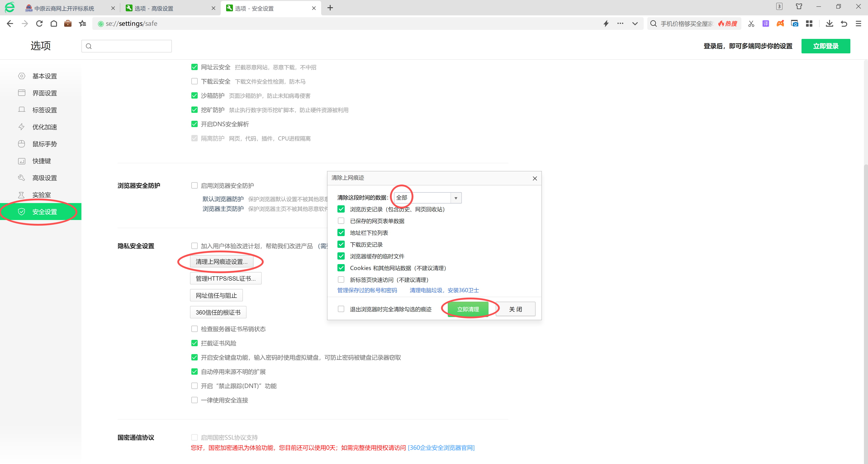Viewport: 868px width, 464px height.
Task: Expand the 全部 time range dropdown
Action: tap(428, 197)
